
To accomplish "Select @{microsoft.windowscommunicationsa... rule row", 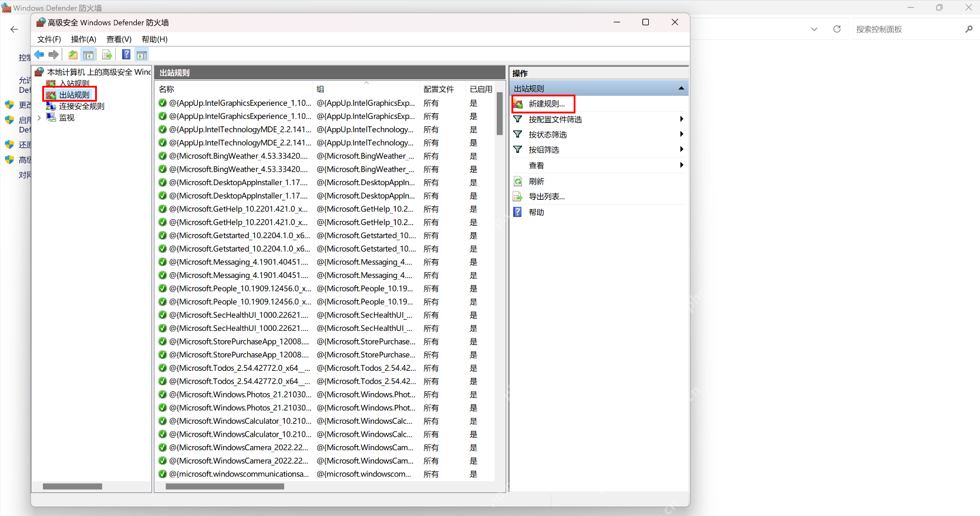I will (325, 474).
